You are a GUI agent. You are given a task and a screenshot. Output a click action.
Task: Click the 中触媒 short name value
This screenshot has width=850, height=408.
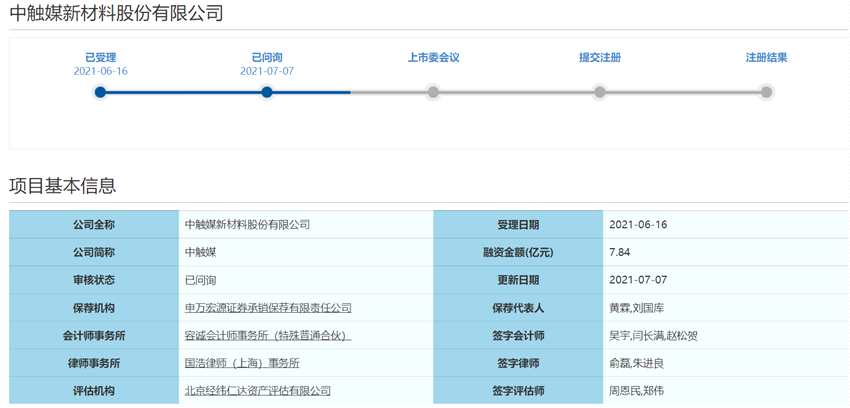click(201, 252)
